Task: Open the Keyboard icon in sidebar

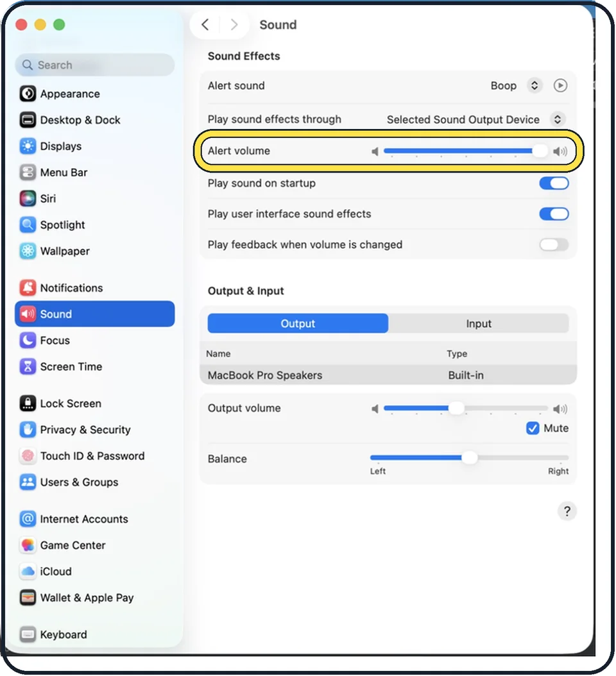Action: click(28, 634)
